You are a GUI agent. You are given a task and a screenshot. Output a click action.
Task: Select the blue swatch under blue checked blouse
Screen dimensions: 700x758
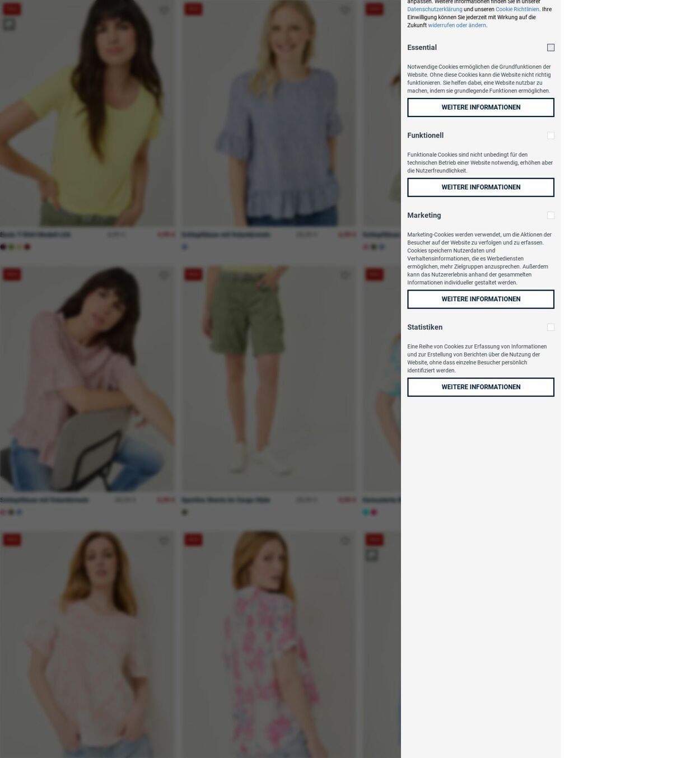[x=184, y=247]
